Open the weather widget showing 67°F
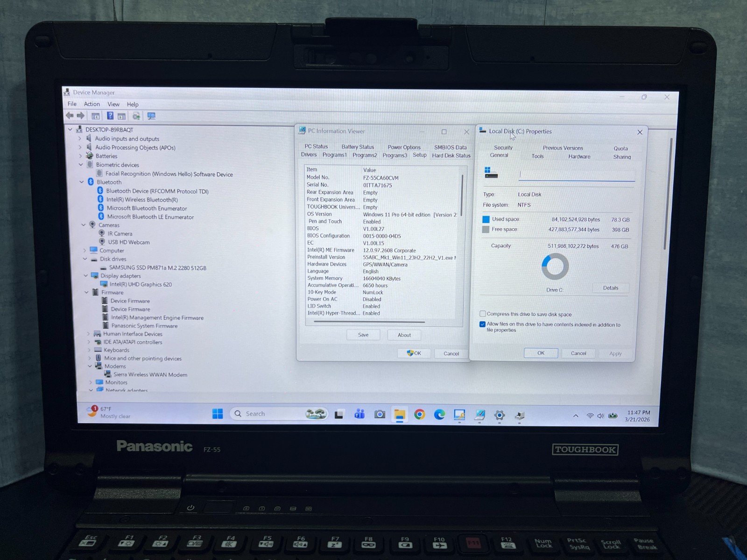747x560 pixels. pyautogui.click(x=110, y=412)
